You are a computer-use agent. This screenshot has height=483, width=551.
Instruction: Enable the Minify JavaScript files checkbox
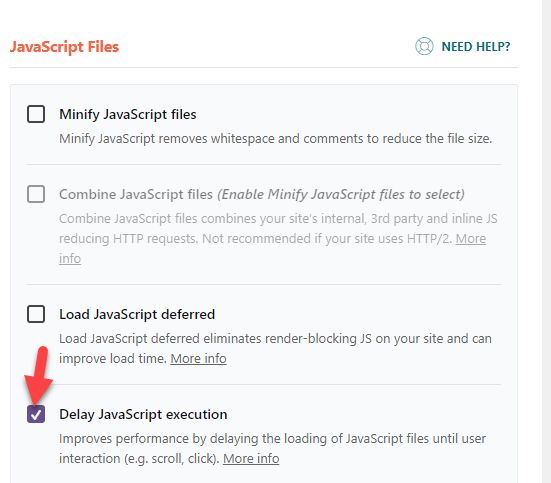click(36, 114)
